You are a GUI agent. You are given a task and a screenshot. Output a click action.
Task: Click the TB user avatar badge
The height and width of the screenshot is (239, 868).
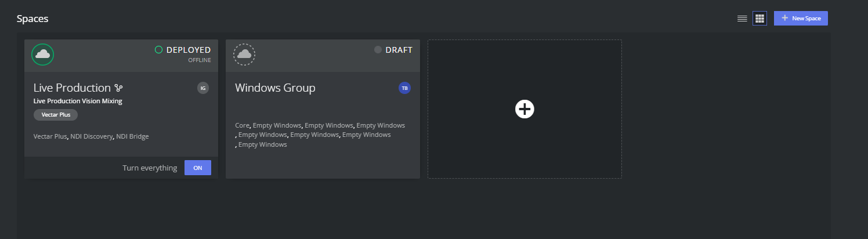[x=404, y=88]
